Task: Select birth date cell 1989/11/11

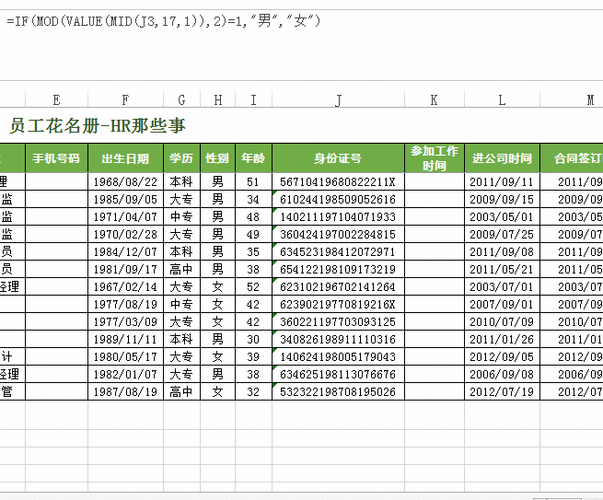Action: tap(126, 339)
